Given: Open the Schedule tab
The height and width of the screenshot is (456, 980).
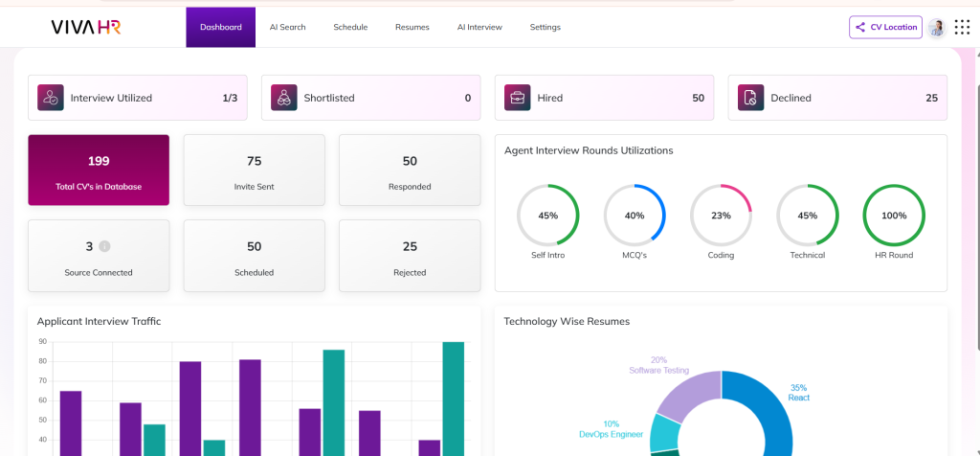Looking at the screenshot, I should (350, 27).
